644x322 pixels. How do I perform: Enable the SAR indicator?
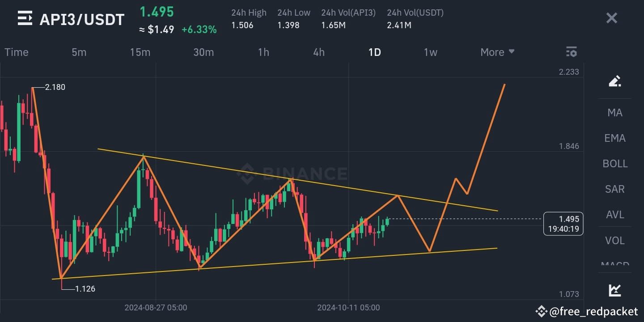(614, 189)
